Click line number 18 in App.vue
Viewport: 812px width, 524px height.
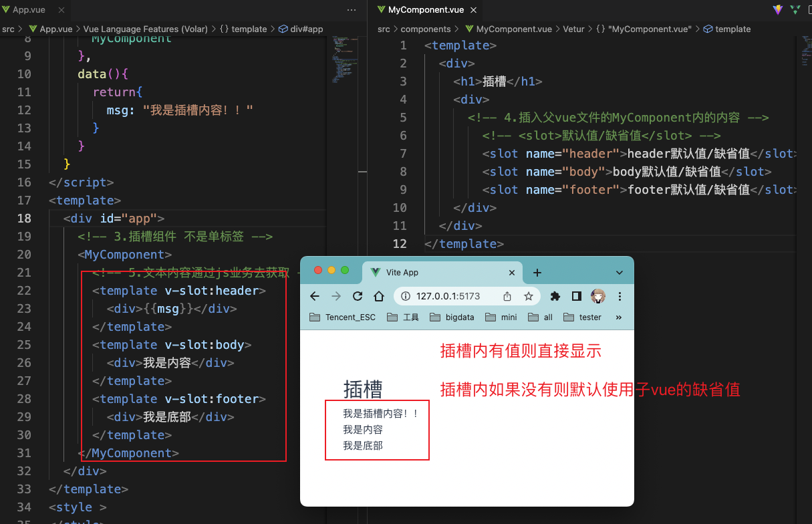coord(24,218)
